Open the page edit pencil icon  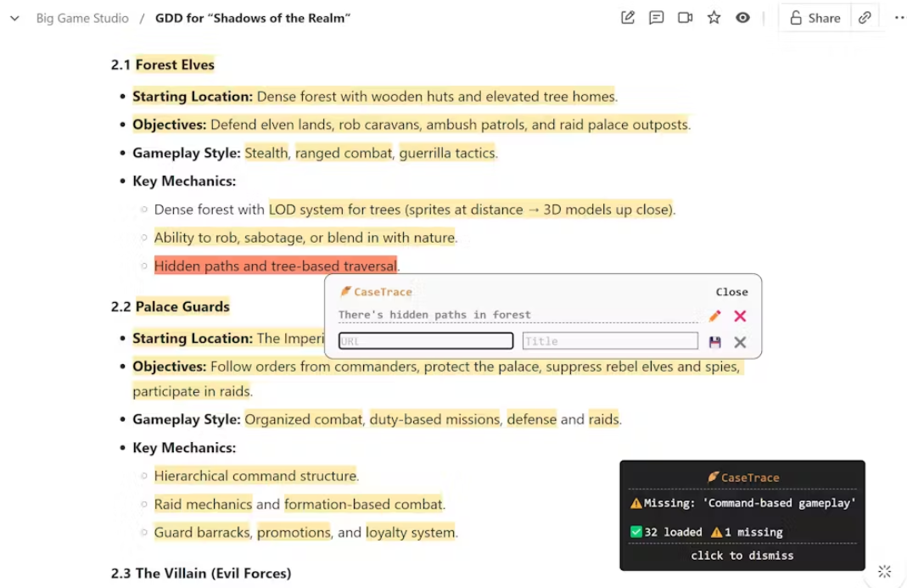pos(628,18)
